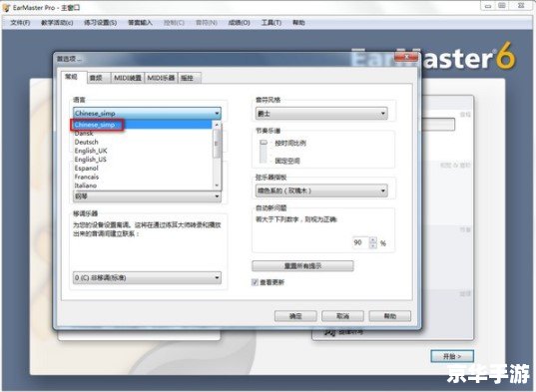
Task: Collapse the Chinese_simp language combo box
Action: [x=147, y=114]
